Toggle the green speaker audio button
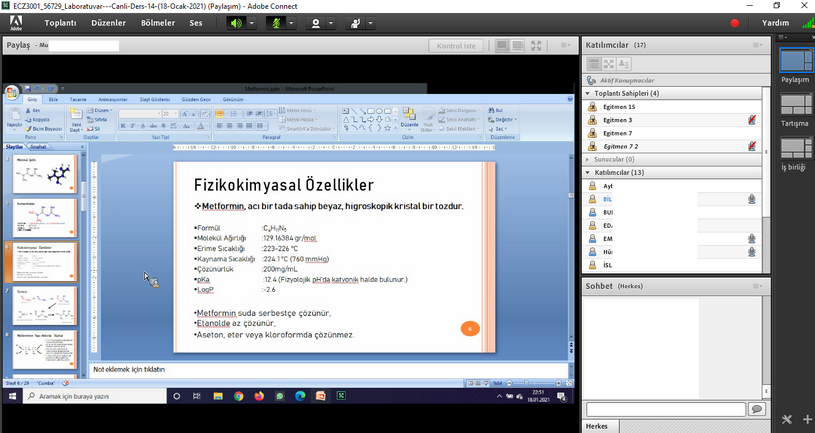 (236, 22)
